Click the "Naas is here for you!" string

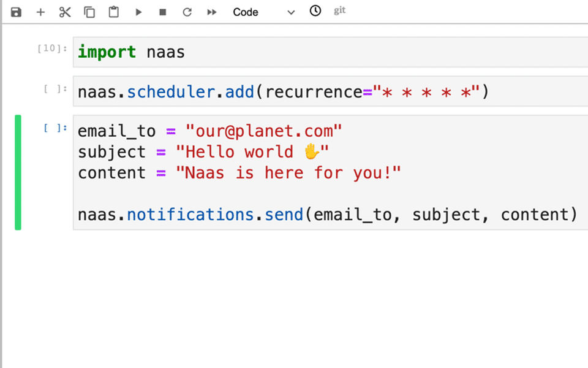click(288, 173)
